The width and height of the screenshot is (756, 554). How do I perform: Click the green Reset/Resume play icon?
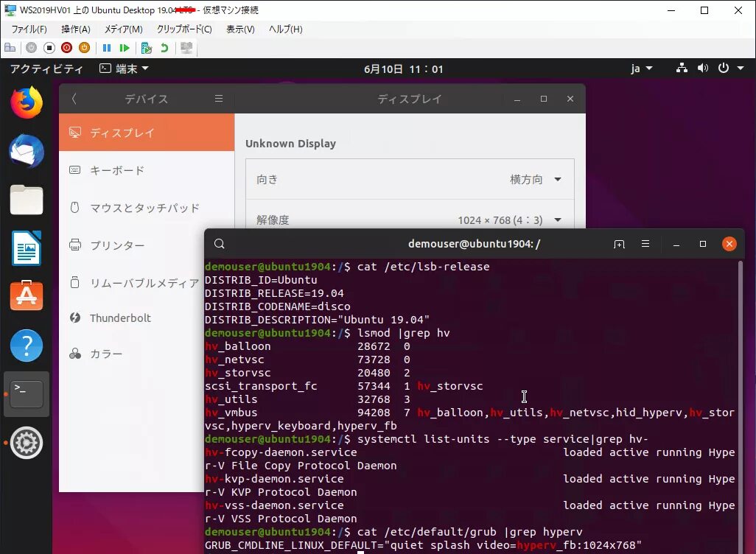[125, 48]
